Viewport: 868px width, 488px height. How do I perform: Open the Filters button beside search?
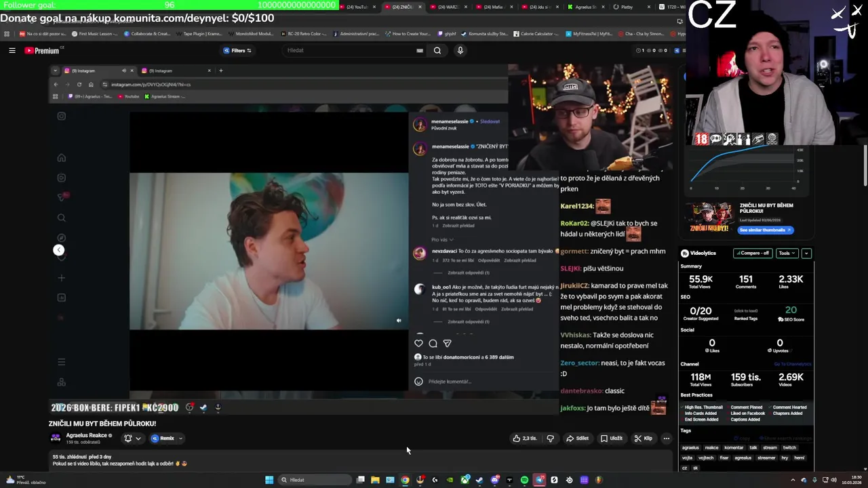click(x=237, y=50)
